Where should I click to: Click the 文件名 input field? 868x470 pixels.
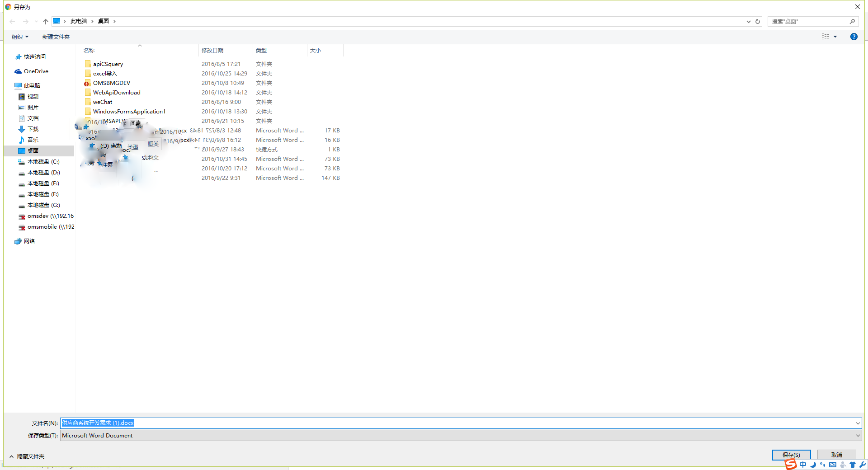pos(452,423)
